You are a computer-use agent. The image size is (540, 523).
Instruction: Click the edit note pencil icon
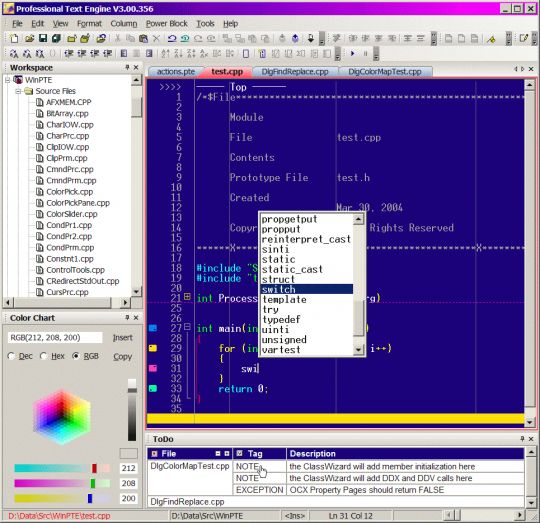[523, 38]
